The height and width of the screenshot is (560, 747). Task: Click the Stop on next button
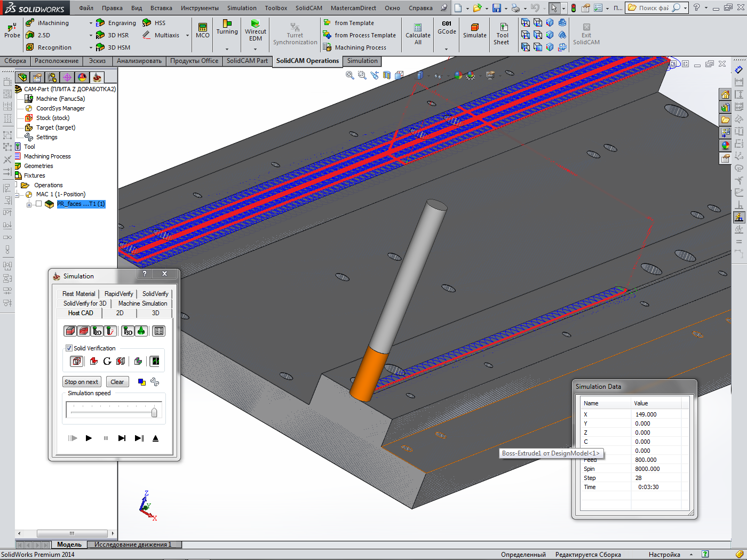[81, 382]
